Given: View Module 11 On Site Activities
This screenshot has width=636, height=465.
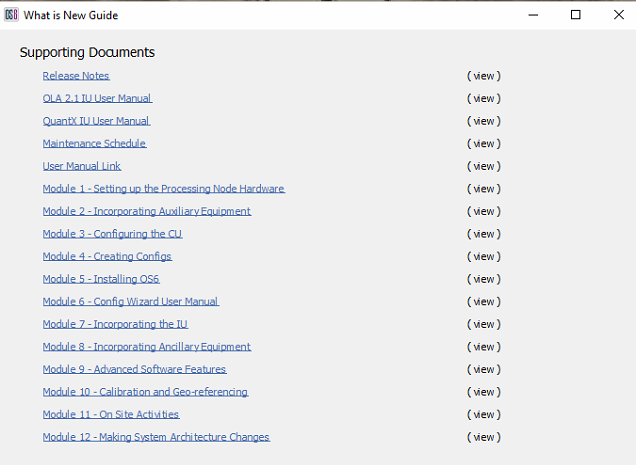Looking at the screenshot, I should (x=484, y=414).
